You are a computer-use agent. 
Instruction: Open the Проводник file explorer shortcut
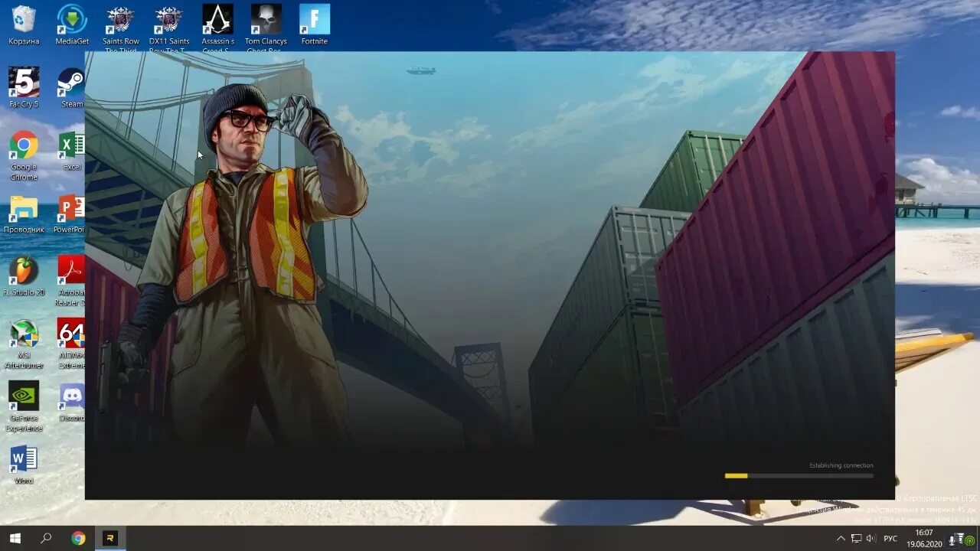(x=24, y=214)
